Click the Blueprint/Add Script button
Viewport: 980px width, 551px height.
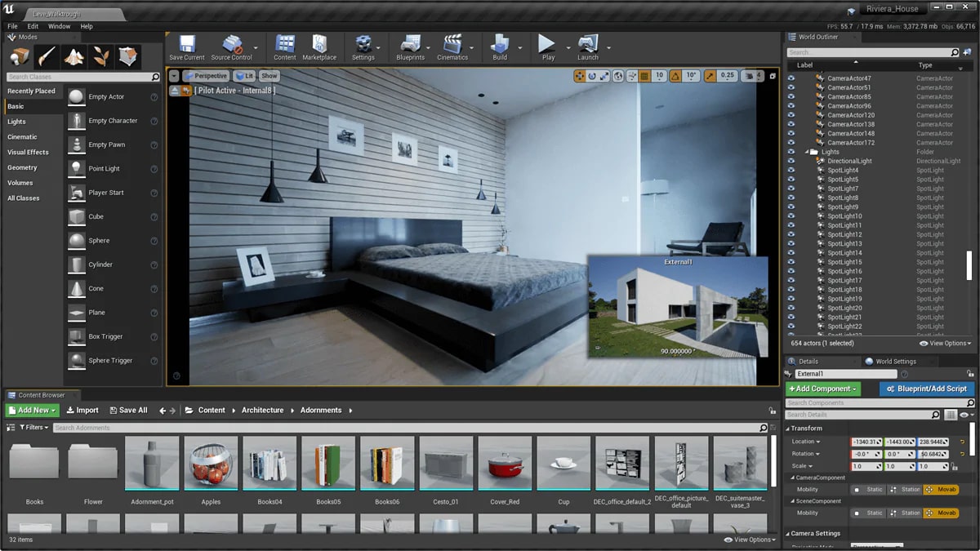click(x=925, y=389)
